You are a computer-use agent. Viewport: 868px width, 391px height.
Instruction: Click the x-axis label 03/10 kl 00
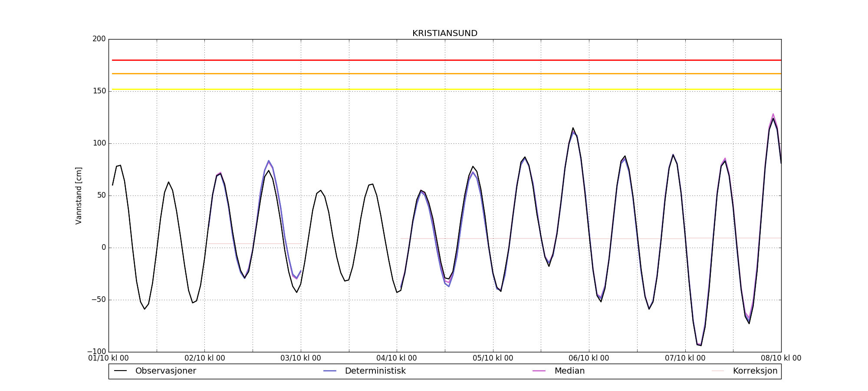301,358
